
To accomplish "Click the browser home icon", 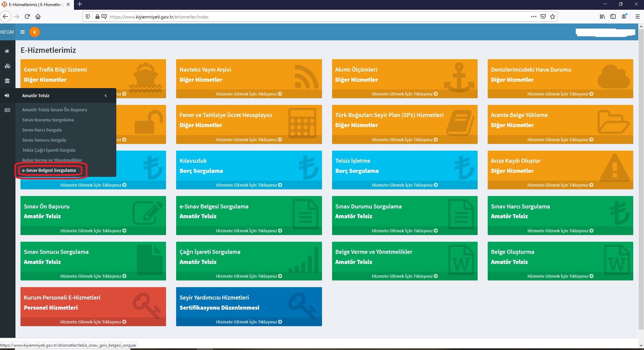I will coord(38,16).
